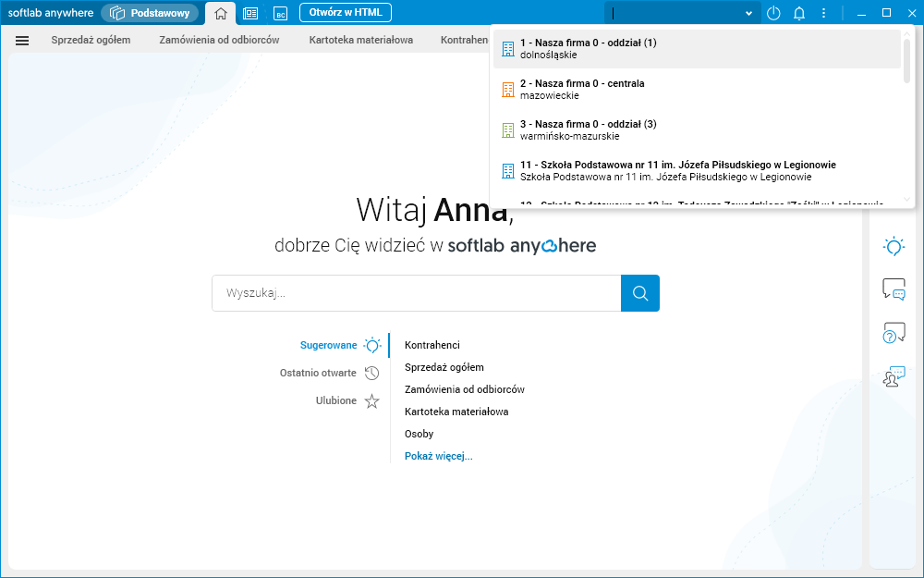Open the help question icon in right sidebar
924x578 pixels.
[893, 332]
